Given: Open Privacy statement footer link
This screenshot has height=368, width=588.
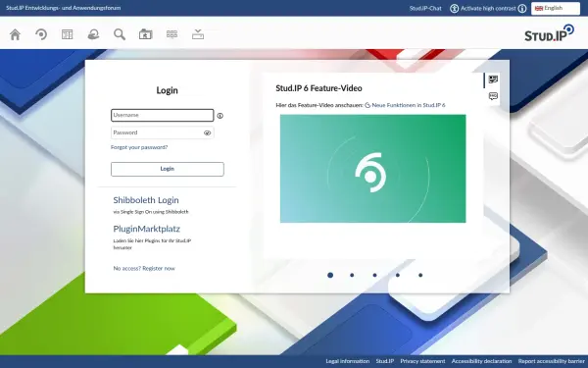Looking at the screenshot, I should [x=422, y=361].
